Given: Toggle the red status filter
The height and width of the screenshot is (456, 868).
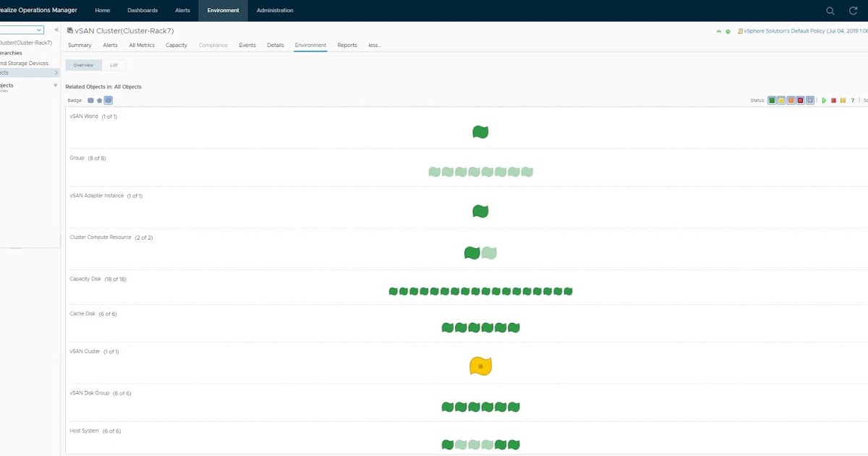Looking at the screenshot, I should pos(800,101).
